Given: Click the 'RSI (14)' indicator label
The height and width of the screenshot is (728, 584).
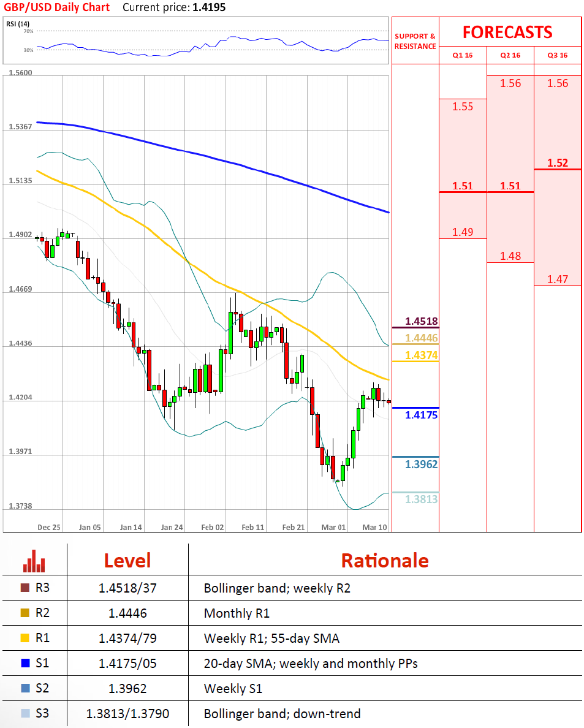Looking at the screenshot, I should (18, 24).
